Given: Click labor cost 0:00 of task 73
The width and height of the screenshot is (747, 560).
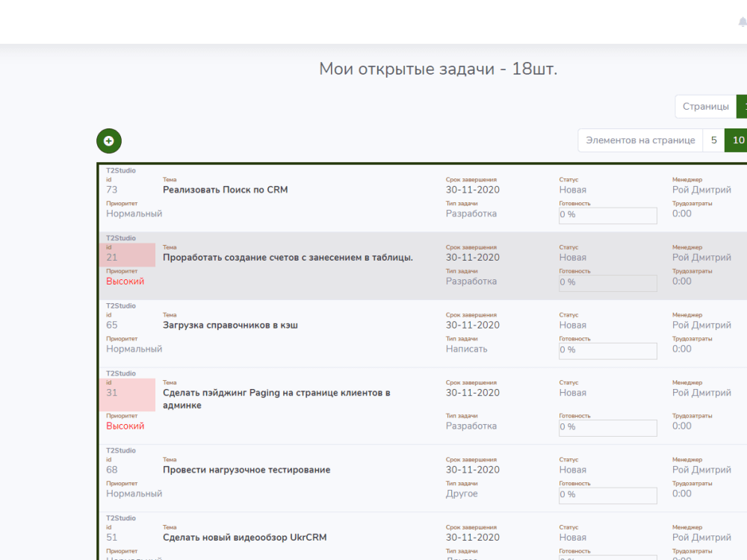Looking at the screenshot, I should 682,214.
